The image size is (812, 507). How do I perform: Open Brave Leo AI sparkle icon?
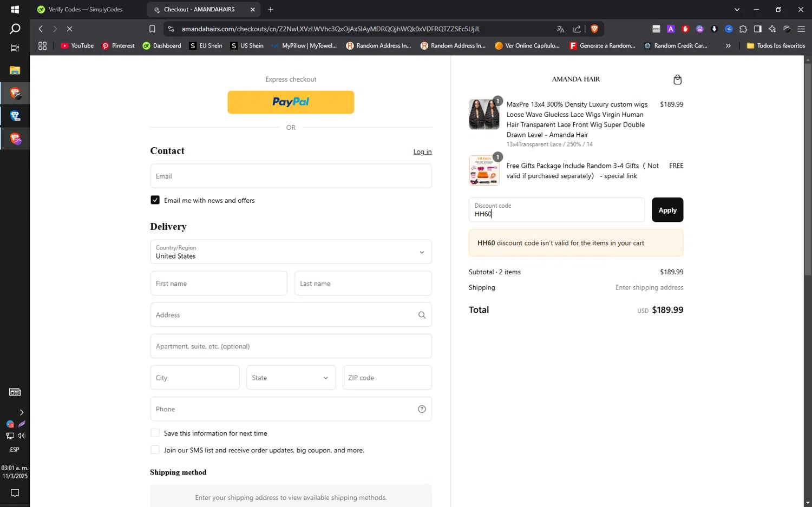(772, 29)
